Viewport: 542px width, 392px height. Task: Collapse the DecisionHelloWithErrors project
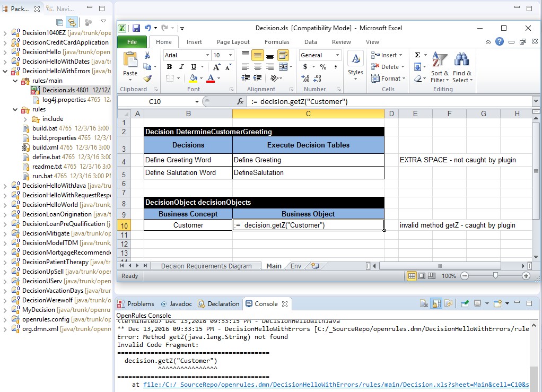(5, 71)
